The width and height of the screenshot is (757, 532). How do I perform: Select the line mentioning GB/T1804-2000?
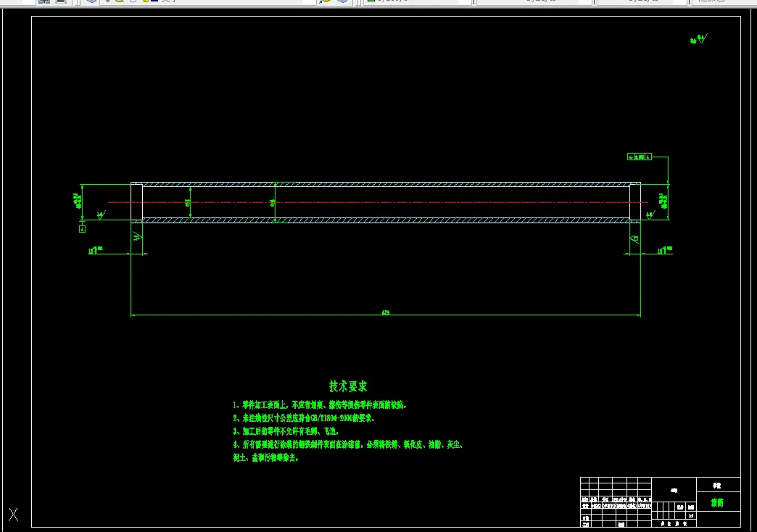(x=304, y=418)
